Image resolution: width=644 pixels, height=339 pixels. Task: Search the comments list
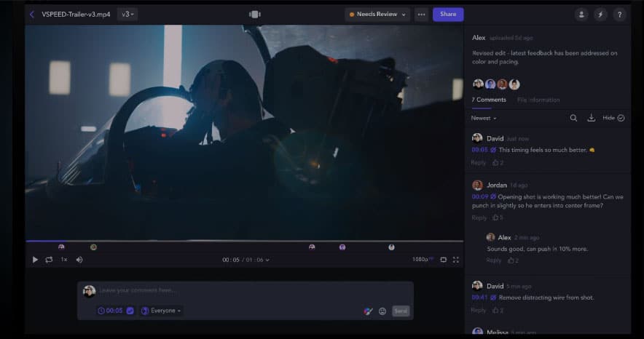pyautogui.click(x=573, y=118)
